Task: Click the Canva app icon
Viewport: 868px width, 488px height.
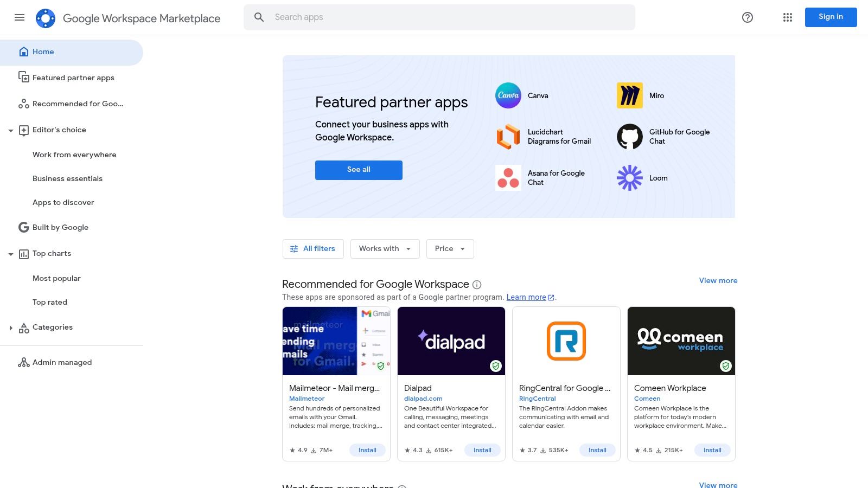Action: tap(508, 95)
